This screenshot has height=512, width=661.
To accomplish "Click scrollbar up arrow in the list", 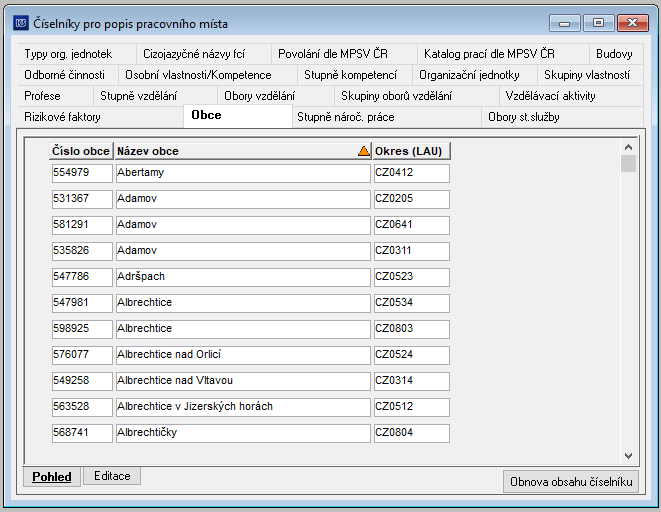I will [628, 147].
